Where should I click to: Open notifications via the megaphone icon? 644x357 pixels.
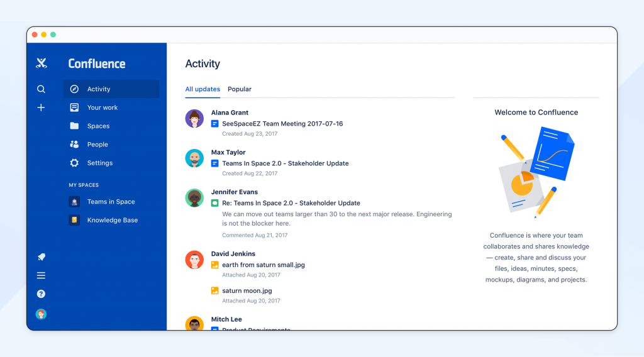(41, 257)
